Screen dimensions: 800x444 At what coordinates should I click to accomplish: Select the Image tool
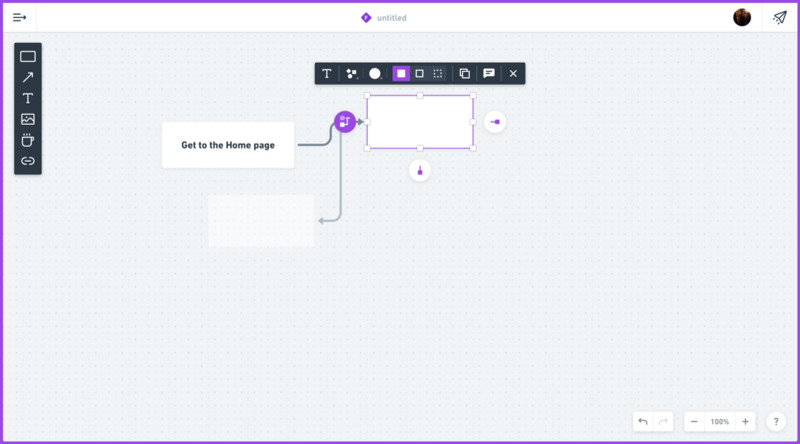click(x=28, y=119)
